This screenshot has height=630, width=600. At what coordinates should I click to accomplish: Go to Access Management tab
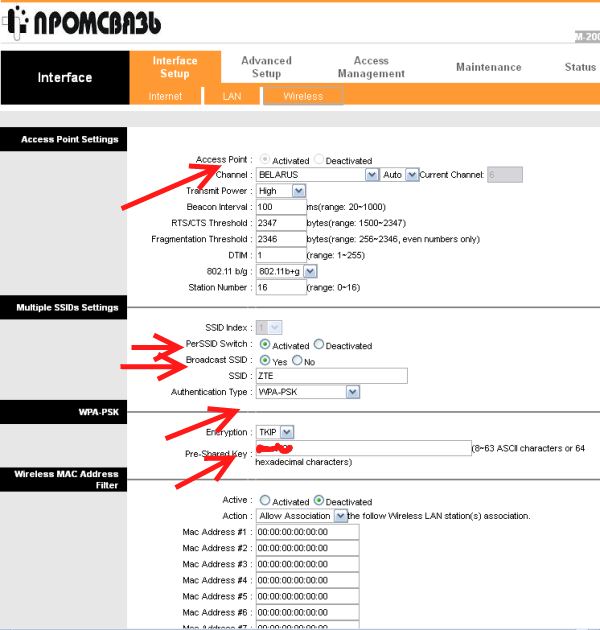(371, 67)
